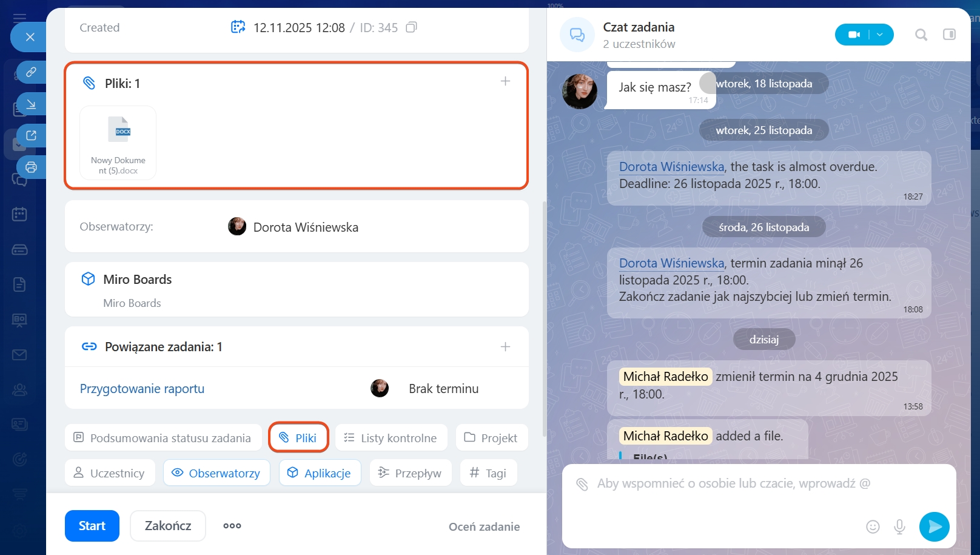Viewport: 980px width, 555px height.
Task: Click the Aplikacje field chip
Action: (x=320, y=473)
